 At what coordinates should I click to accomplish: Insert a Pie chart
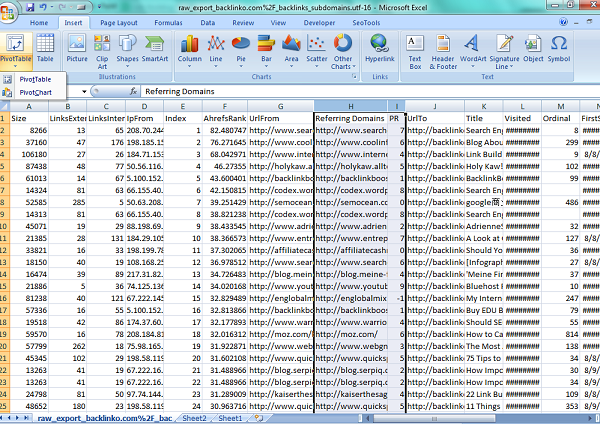tap(241, 52)
